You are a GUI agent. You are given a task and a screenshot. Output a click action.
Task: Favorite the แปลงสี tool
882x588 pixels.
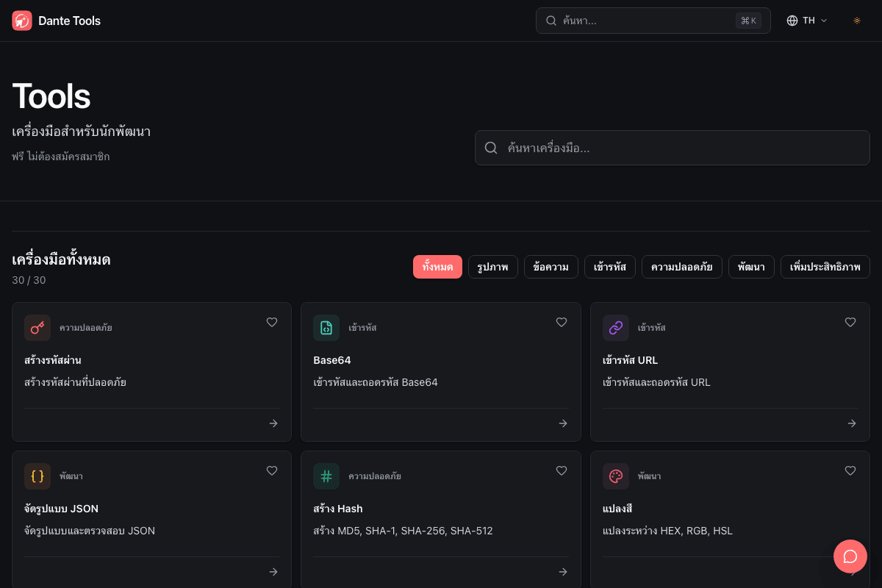tap(850, 470)
